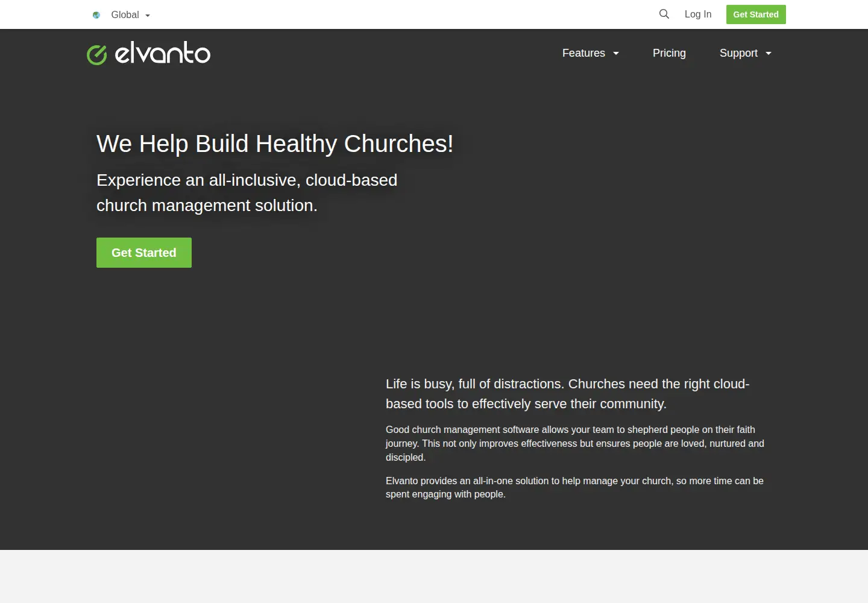The image size is (868, 603).
Task: Click the Log In link
Action: click(698, 14)
